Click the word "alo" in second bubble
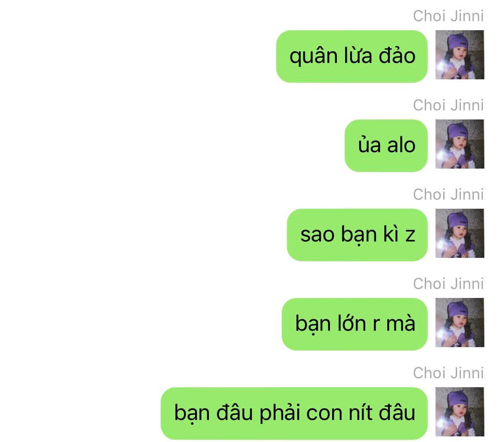This screenshot has width=504, height=442. [401, 145]
